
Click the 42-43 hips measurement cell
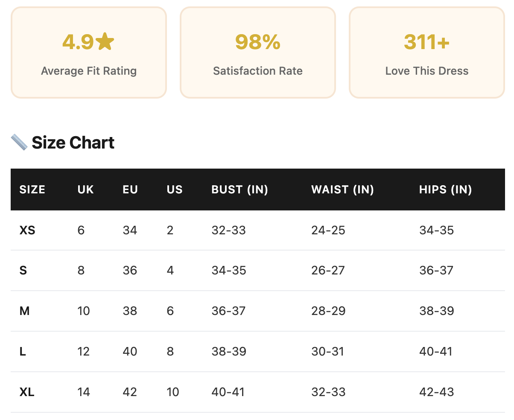click(437, 392)
